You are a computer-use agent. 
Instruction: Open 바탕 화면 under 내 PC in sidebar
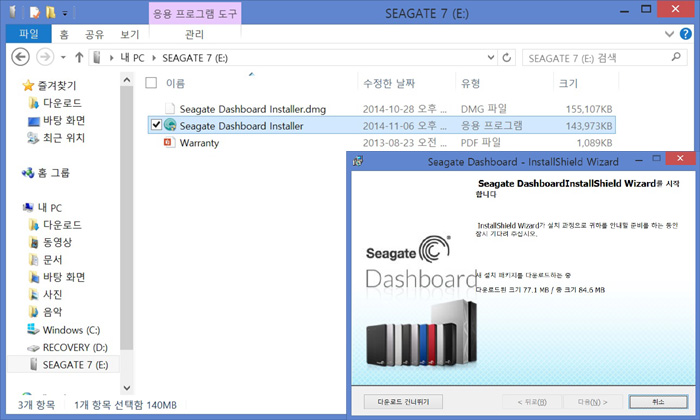(x=64, y=277)
